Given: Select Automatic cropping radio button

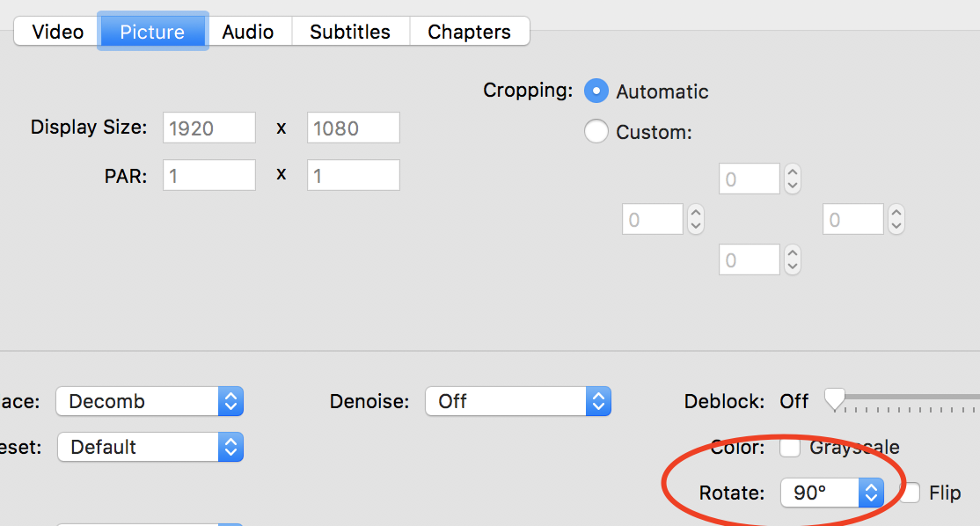Looking at the screenshot, I should tap(596, 91).
